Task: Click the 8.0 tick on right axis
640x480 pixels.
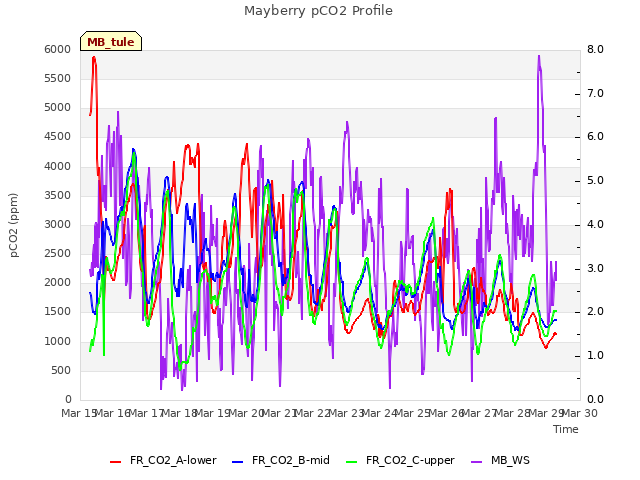Action: (x=595, y=49)
